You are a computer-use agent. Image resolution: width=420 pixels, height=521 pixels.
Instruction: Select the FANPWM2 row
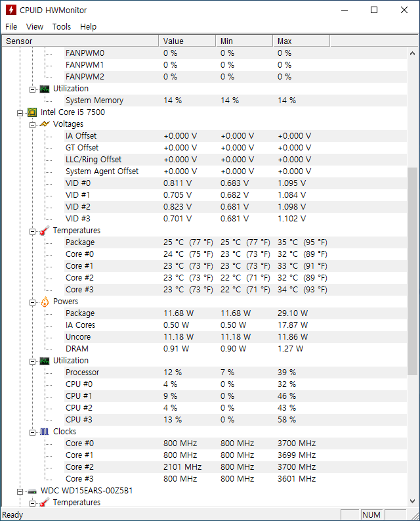236,77
